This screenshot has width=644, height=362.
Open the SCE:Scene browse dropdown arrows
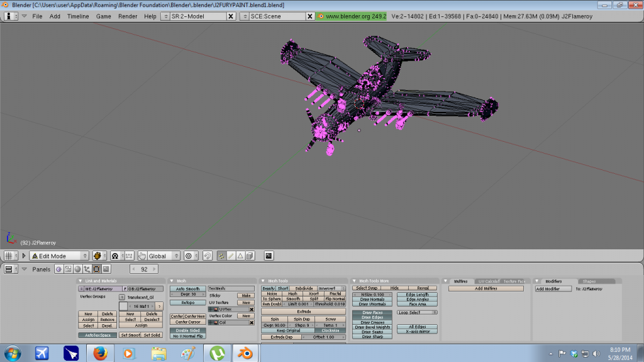click(245, 16)
